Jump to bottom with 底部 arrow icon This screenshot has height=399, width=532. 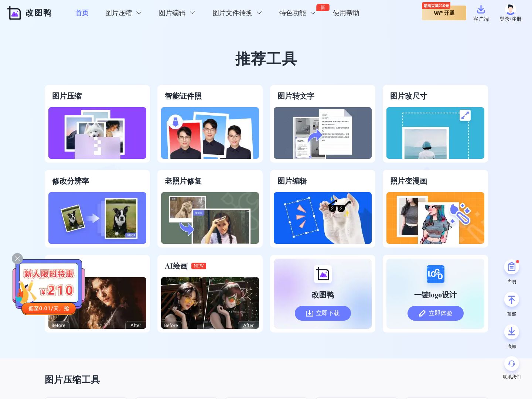512,332
